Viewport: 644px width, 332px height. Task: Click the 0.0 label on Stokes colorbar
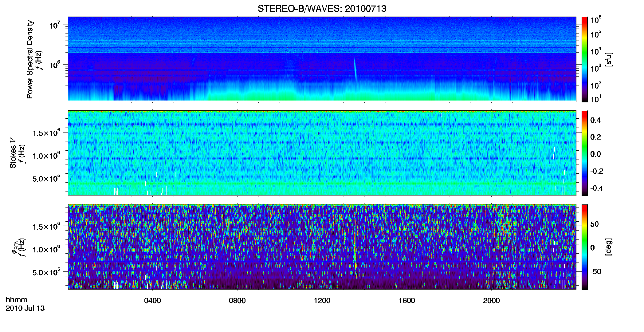pyautogui.click(x=595, y=154)
